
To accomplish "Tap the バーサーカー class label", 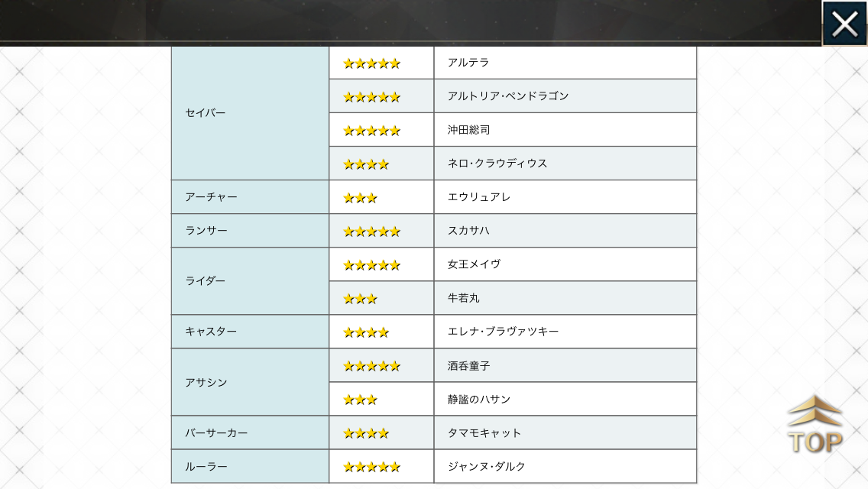I will (216, 432).
